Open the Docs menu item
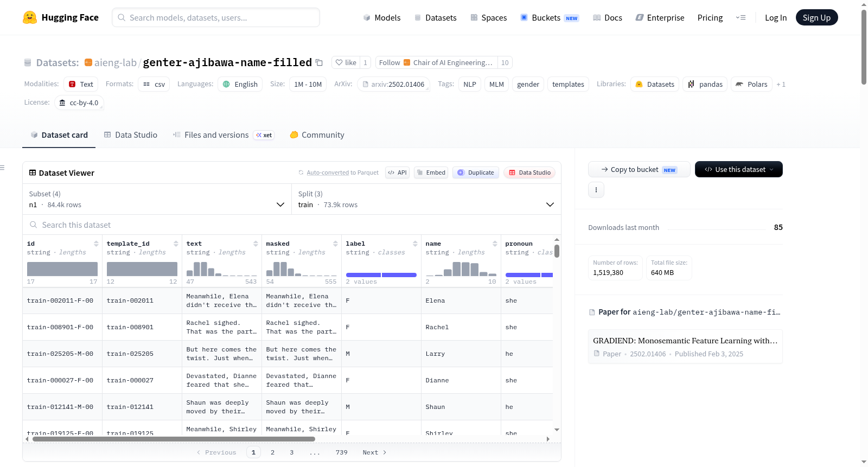This screenshot has width=868, height=467. 608,18
